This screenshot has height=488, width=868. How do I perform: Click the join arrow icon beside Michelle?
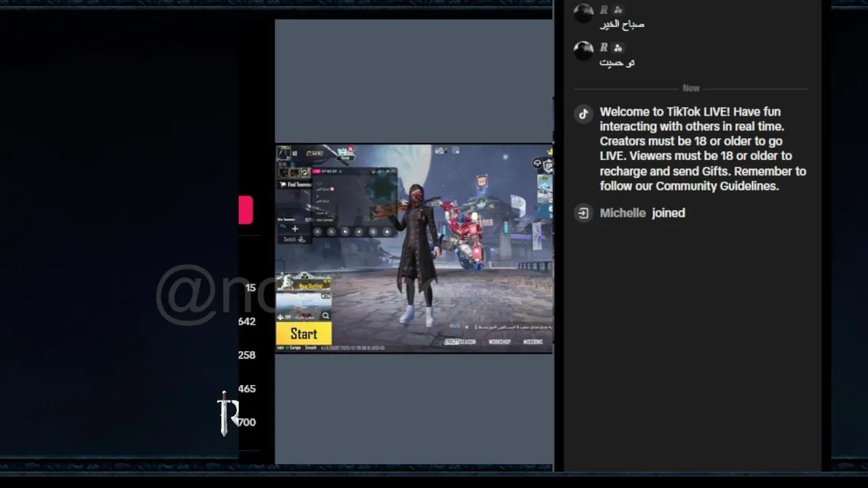(x=583, y=213)
